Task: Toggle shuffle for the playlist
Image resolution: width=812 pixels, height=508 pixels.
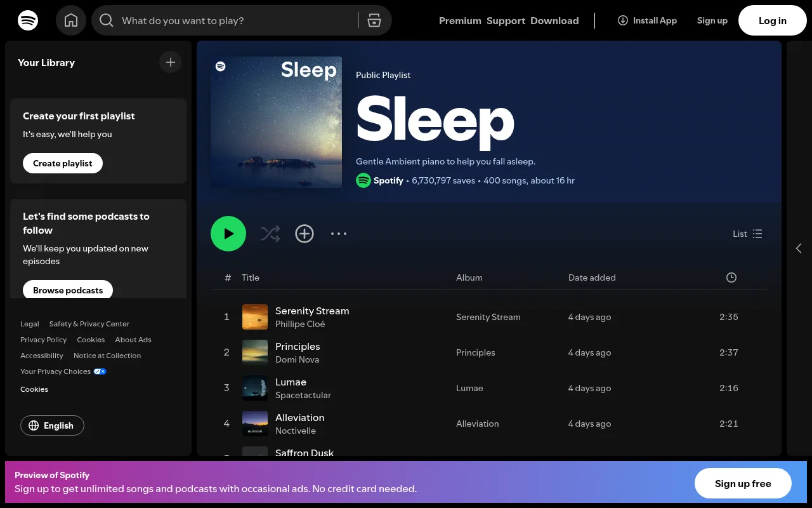Action: pos(270,234)
